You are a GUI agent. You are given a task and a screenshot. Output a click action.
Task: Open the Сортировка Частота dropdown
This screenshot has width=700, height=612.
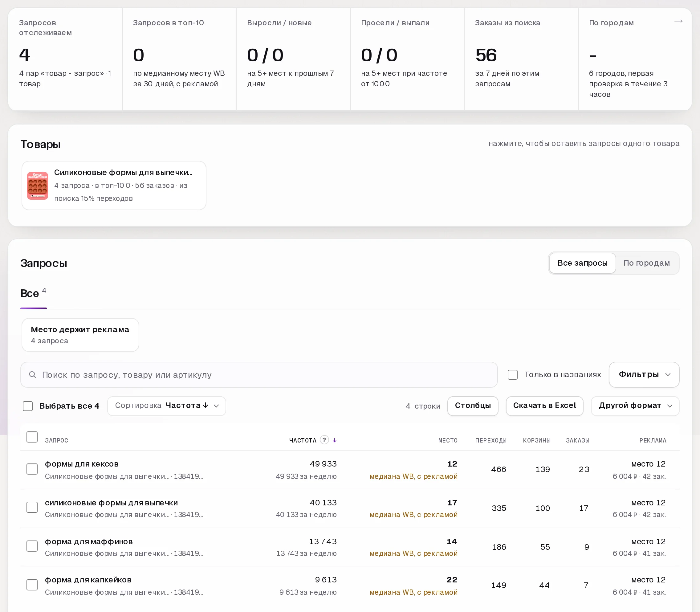click(167, 406)
